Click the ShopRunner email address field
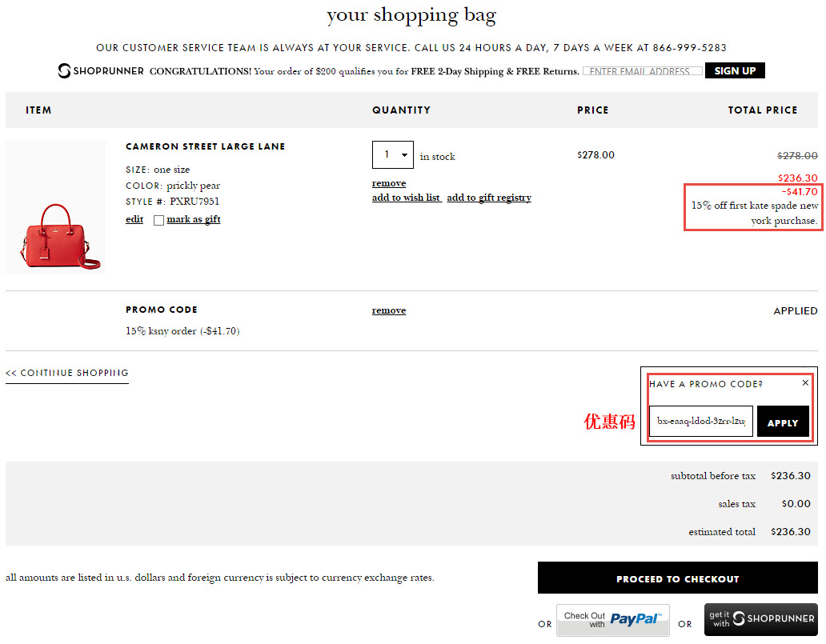The height and width of the screenshot is (644, 826). pyautogui.click(x=642, y=71)
